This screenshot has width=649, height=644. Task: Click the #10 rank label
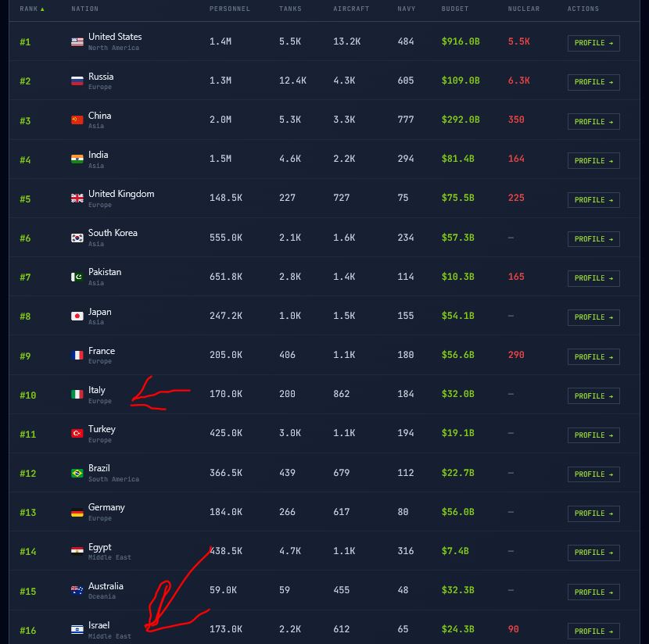pos(27,395)
